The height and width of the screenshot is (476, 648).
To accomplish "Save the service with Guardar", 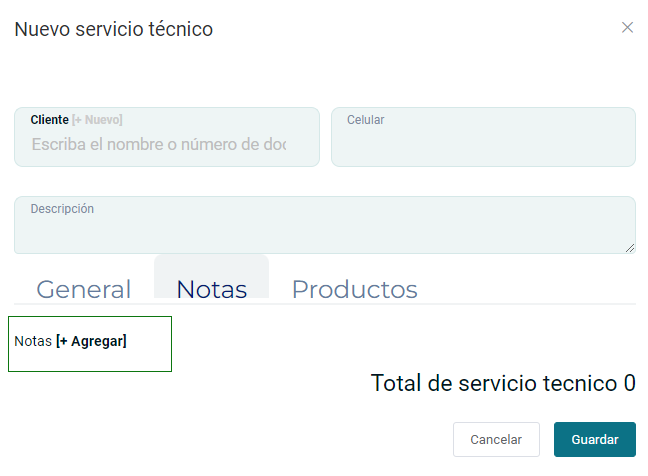I will click(x=595, y=440).
